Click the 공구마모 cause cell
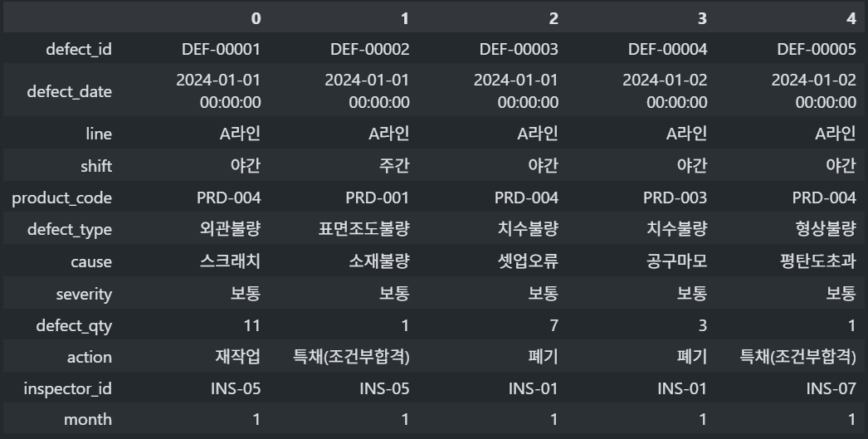868x439 pixels. (x=676, y=261)
